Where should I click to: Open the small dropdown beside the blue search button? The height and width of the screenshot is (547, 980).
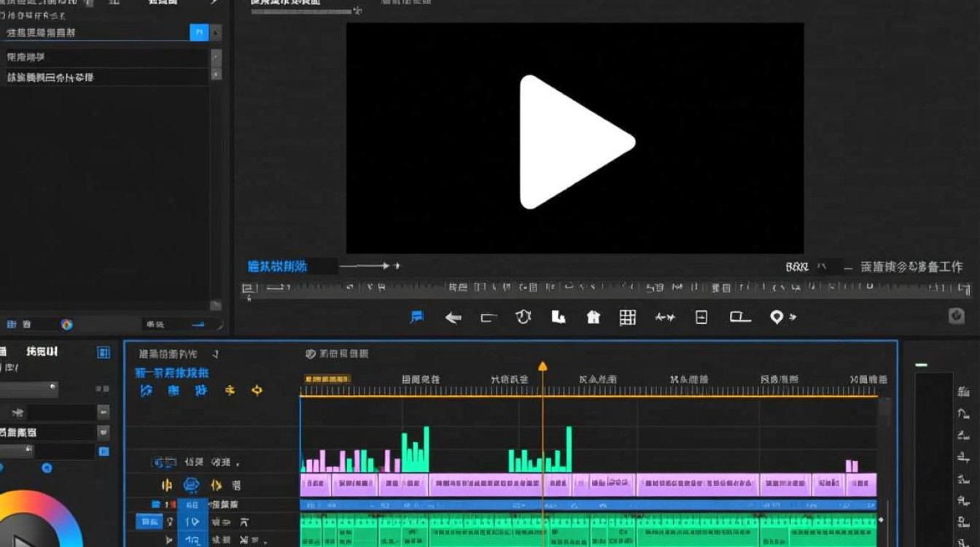tap(217, 33)
